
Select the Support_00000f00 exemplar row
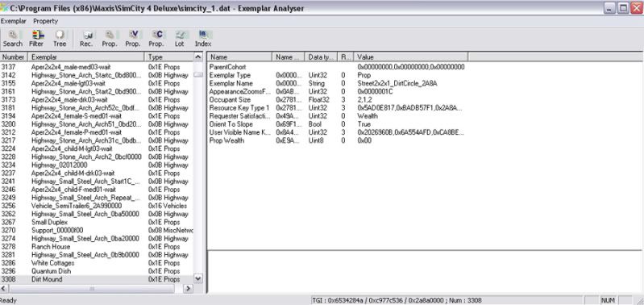pos(97,230)
